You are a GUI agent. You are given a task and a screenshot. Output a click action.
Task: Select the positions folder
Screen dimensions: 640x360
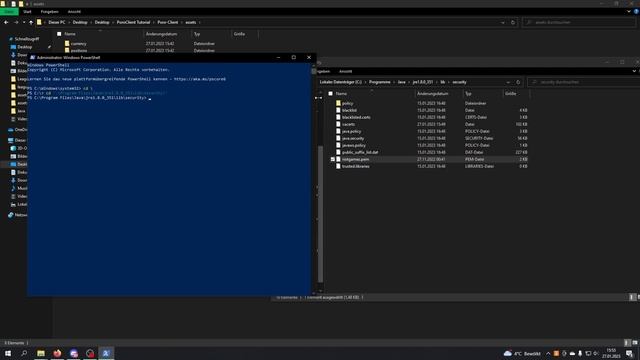pos(79,51)
